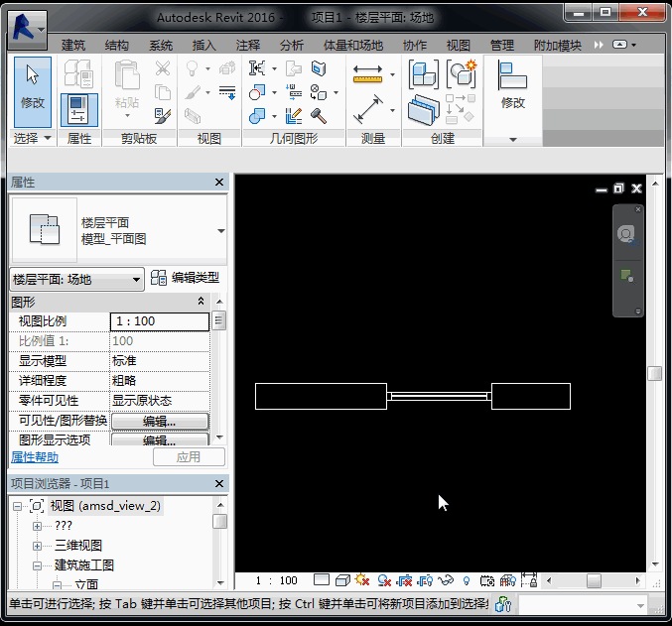Viewport: 672px width, 626px height.
Task: Open the Revit application menu button
Action: point(27,26)
